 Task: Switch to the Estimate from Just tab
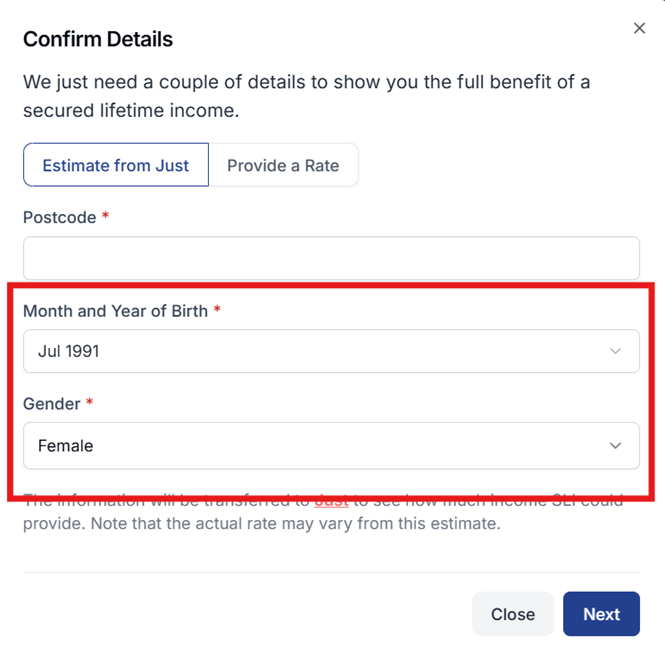pos(116,166)
